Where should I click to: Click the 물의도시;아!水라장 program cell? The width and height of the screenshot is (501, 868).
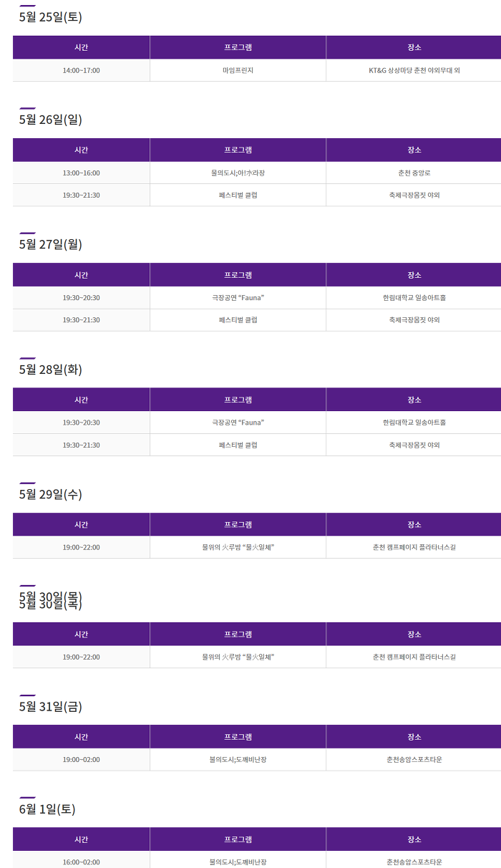click(238, 173)
